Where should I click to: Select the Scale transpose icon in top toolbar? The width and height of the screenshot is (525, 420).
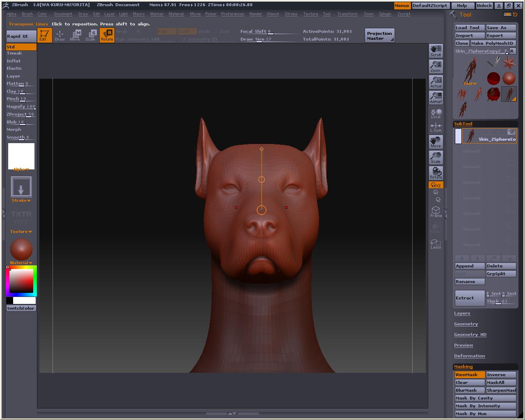[91, 35]
